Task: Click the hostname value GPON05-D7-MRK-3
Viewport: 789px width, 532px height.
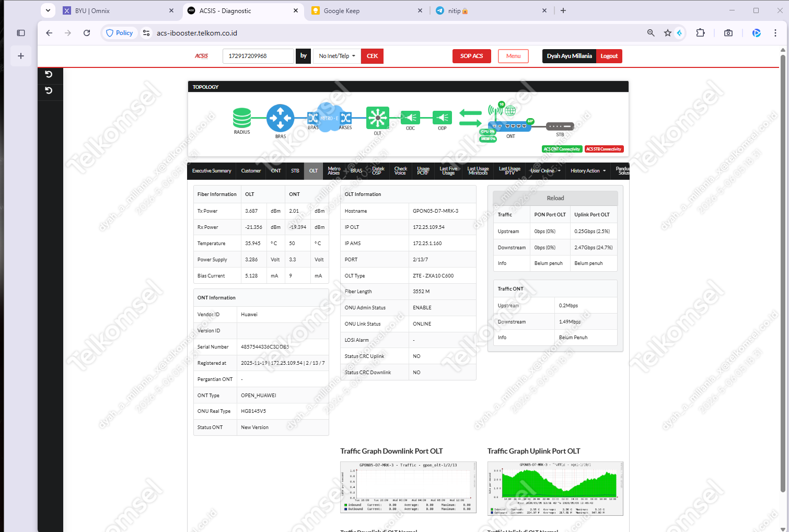Action: [436, 211]
